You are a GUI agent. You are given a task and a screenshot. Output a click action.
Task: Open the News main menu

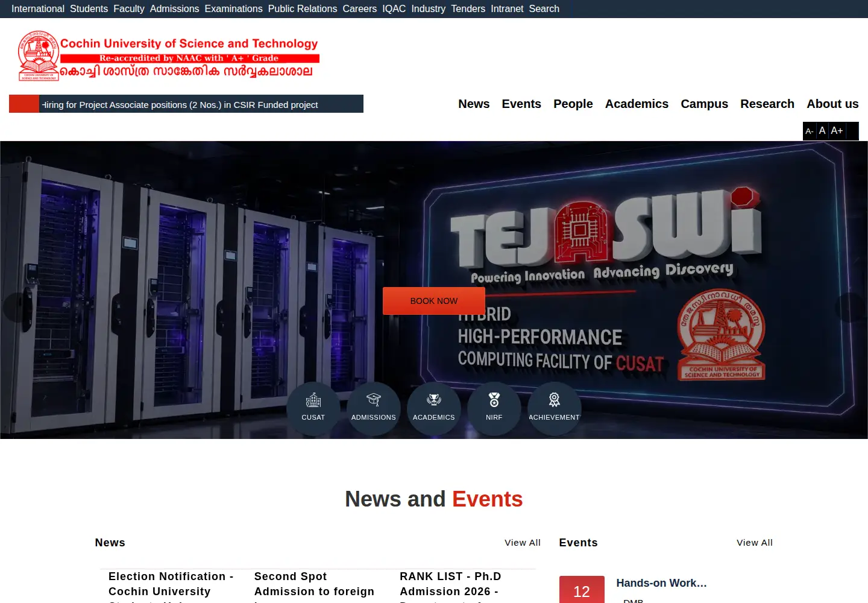click(474, 104)
